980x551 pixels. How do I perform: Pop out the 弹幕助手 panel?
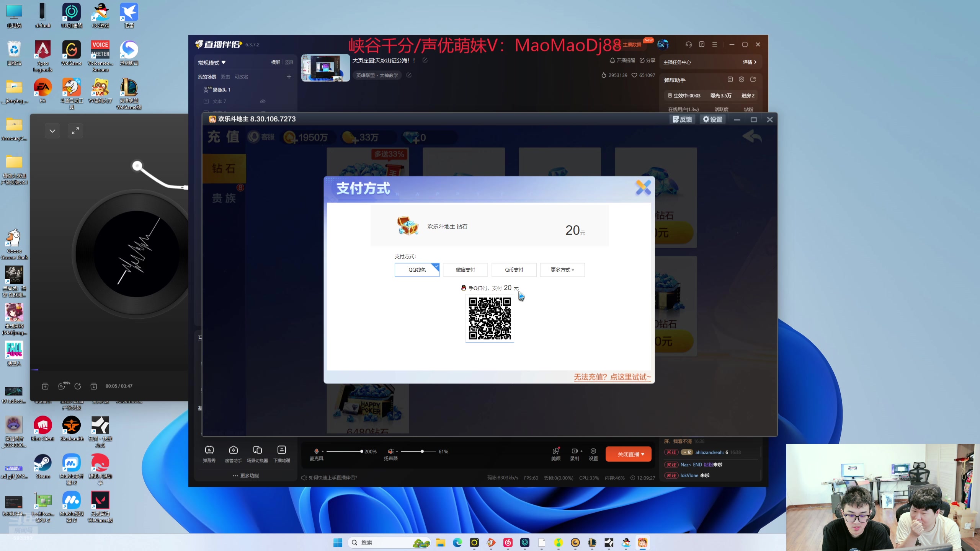(753, 80)
